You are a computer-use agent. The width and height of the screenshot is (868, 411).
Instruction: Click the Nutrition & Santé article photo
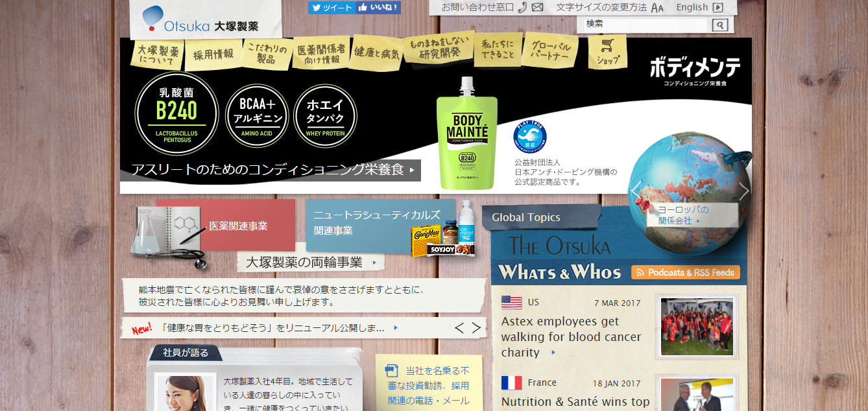click(x=696, y=393)
